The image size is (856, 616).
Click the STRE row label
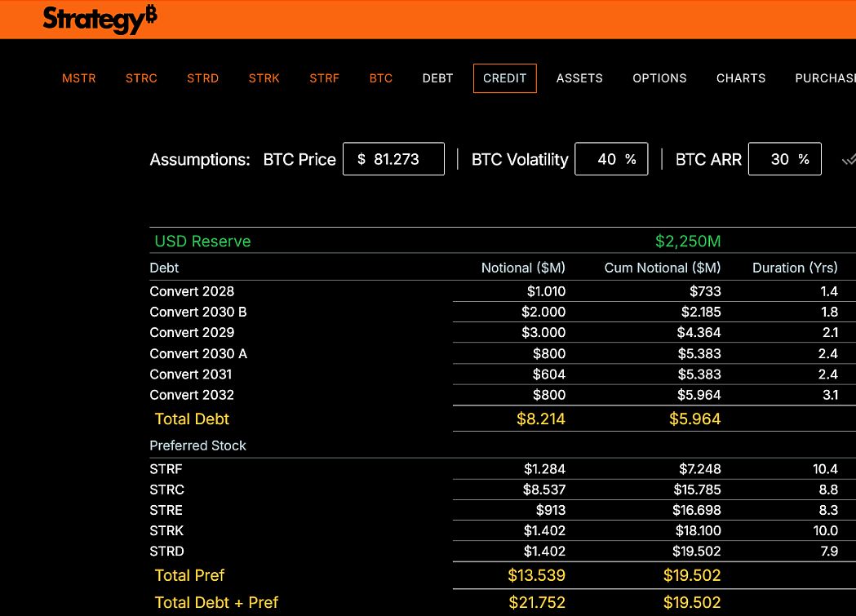point(166,510)
